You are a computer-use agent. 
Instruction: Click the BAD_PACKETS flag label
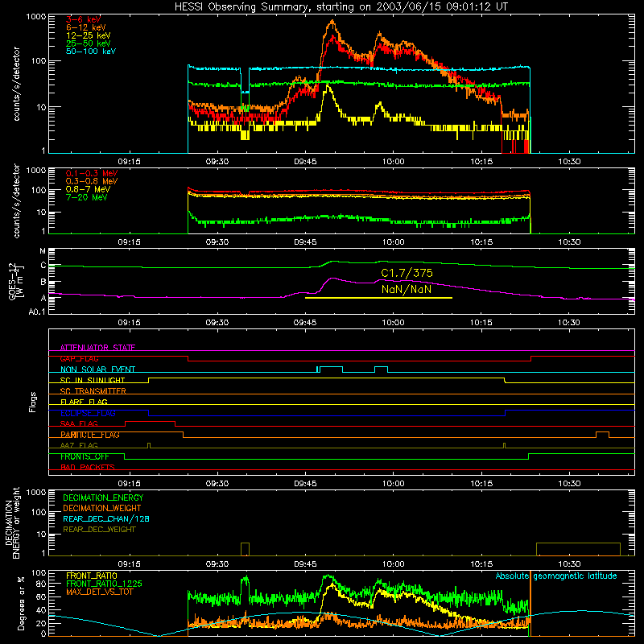point(88,467)
